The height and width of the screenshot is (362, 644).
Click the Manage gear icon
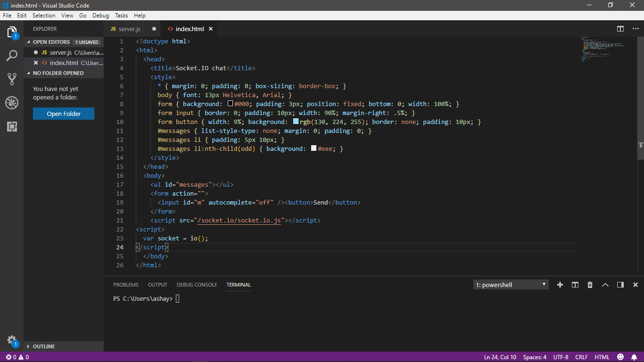(x=12, y=340)
